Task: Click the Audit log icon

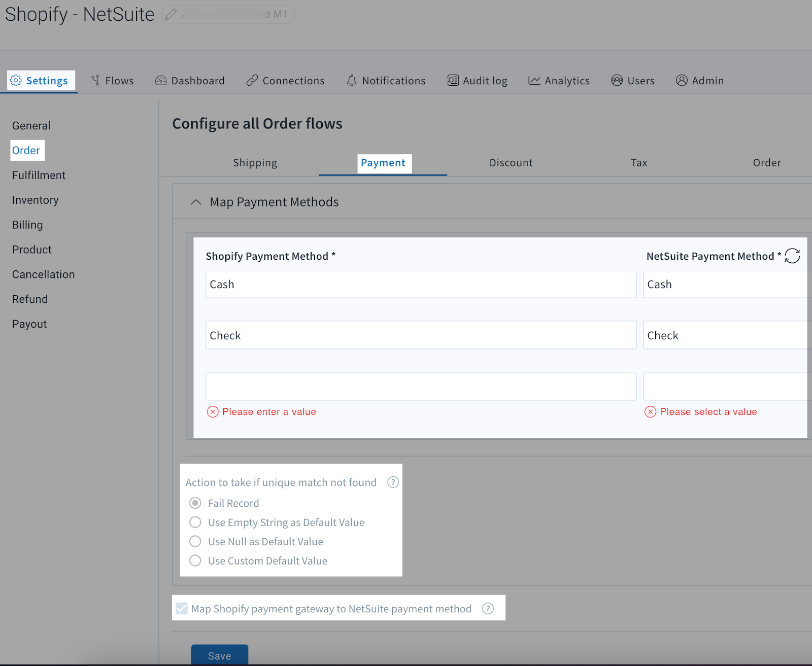Action: (453, 81)
